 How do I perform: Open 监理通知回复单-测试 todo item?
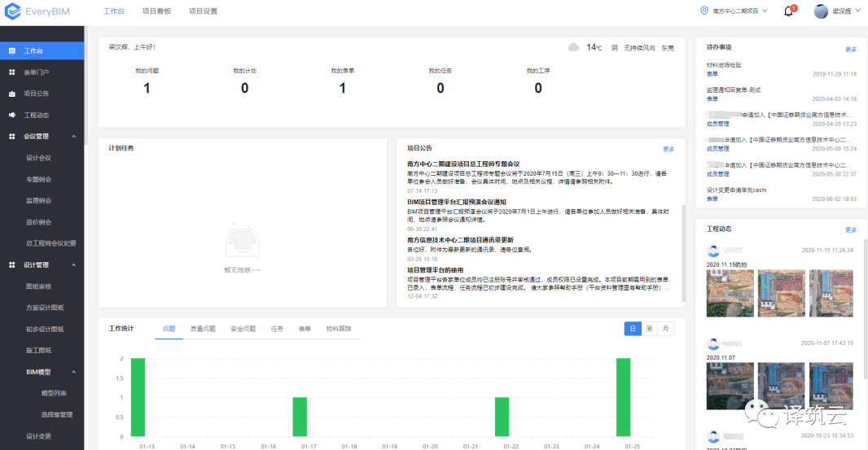[734, 90]
